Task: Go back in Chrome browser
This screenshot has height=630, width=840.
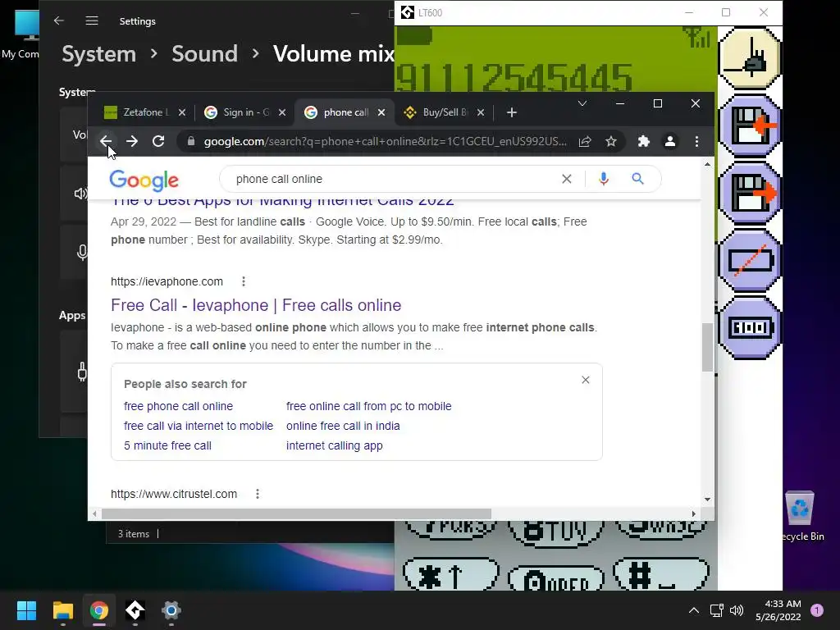Action: pos(106,141)
